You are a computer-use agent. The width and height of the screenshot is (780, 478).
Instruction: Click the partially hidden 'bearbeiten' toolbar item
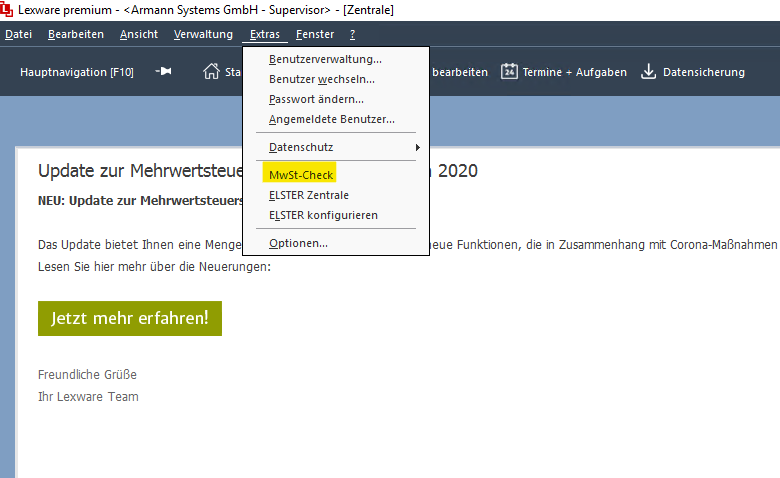click(x=460, y=72)
